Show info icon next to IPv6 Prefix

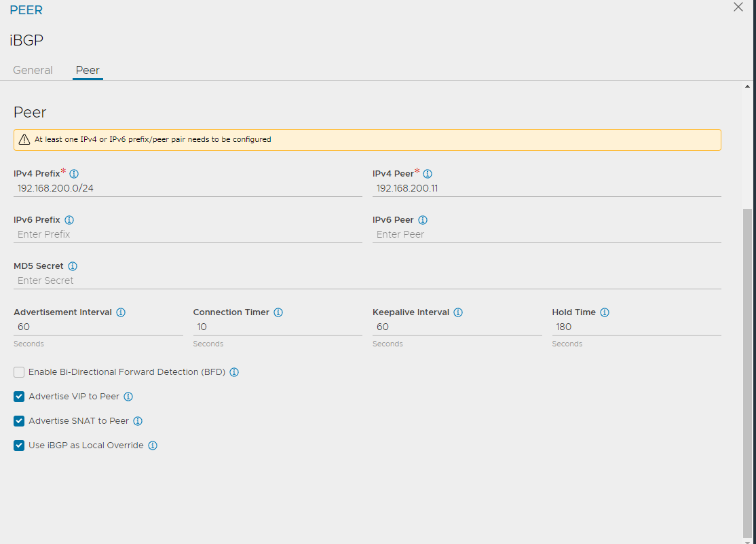pyautogui.click(x=69, y=220)
